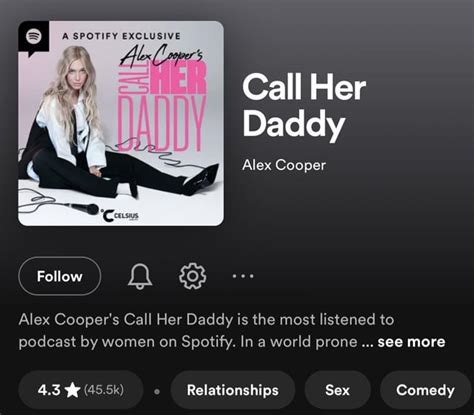Screen dimensions: 474x415
Task: Click the Spotify logo on the cover art
Action: [34, 36]
